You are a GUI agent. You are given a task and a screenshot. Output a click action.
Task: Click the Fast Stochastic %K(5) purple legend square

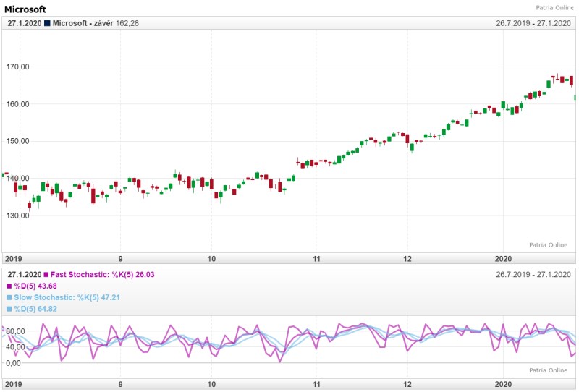point(48,275)
